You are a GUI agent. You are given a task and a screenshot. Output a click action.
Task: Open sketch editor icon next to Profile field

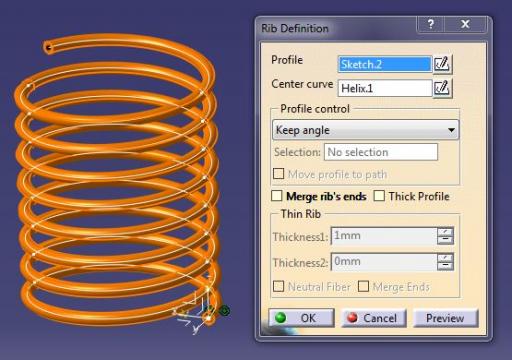click(442, 64)
